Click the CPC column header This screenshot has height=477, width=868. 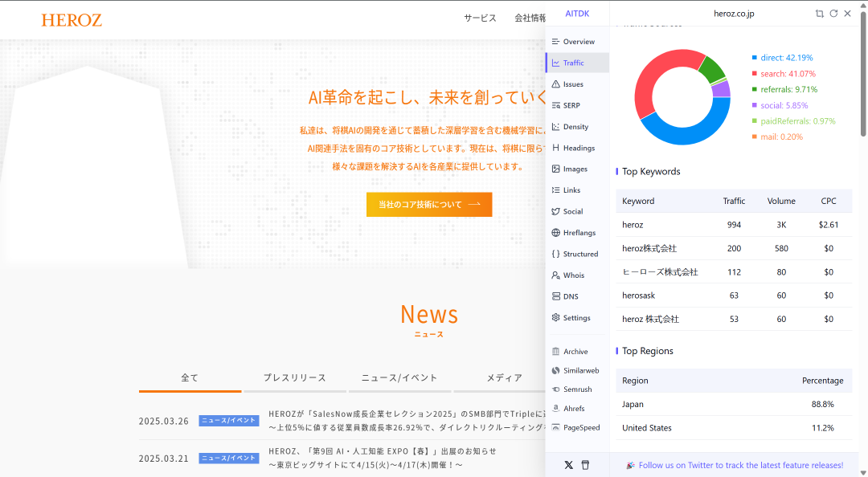[828, 202]
